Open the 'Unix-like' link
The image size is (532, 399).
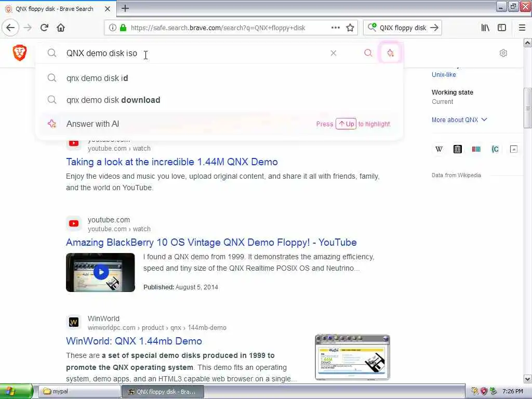click(x=444, y=75)
